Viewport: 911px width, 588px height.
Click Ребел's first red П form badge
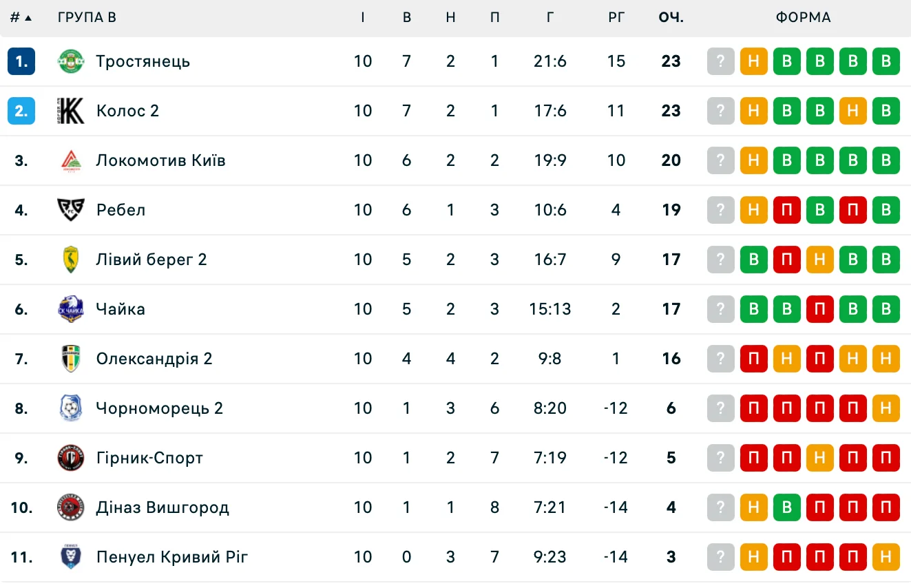pyautogui.click(x=787, y=210)
